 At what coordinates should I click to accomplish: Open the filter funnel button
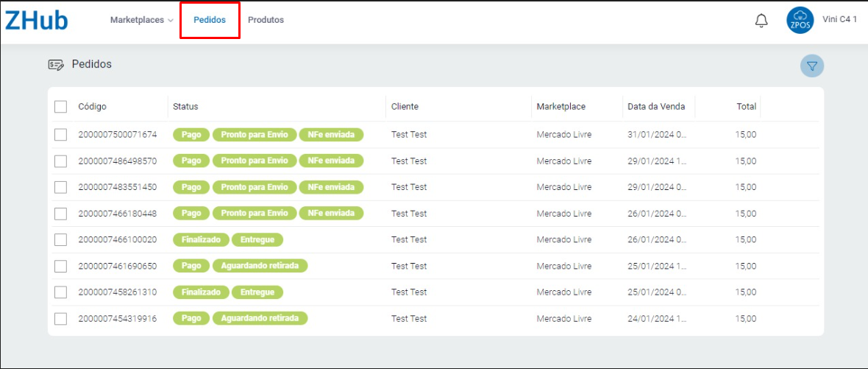(812, 66)
